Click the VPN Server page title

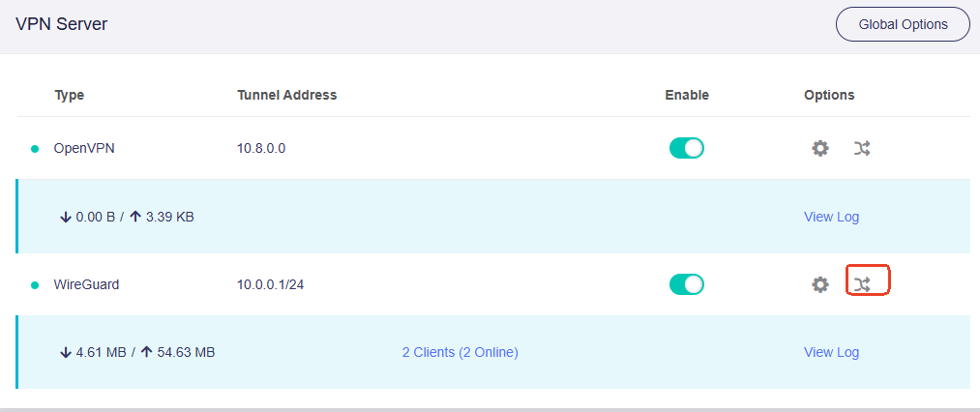pos(61,24)
